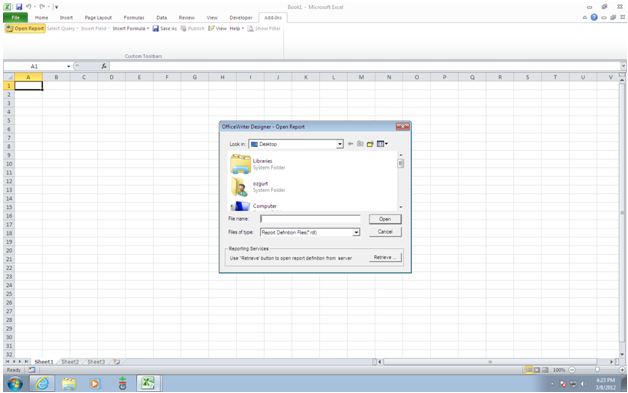Click the Up One Level icon in the dialog
628x393 pixels.
360,144
